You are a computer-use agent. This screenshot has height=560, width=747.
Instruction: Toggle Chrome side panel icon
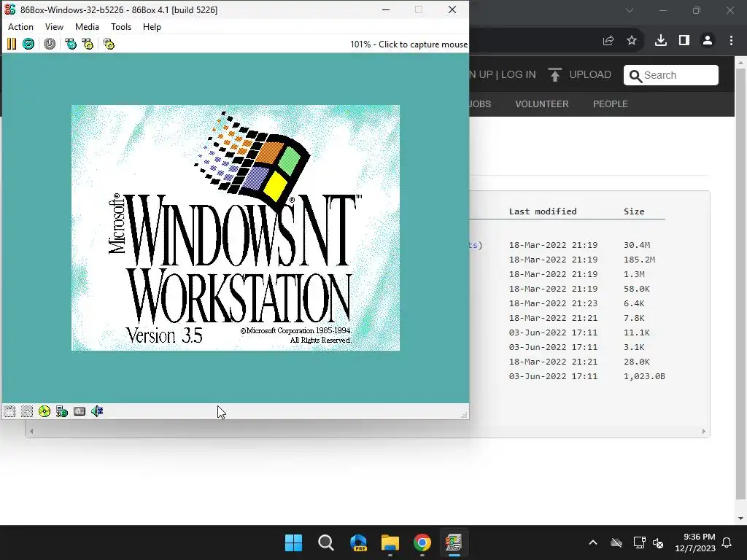pos(684,41)
